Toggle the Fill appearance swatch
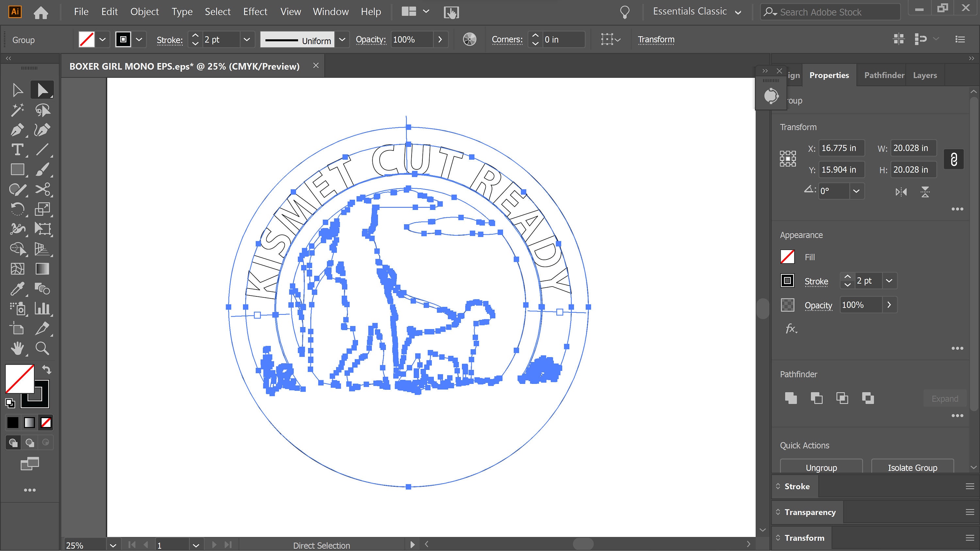 pos(788,257)
